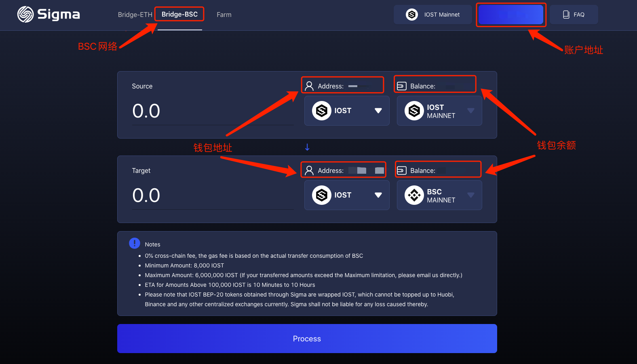Click the 'ETA for Amounts Above 100,000 IOST' note

click(x=230, y=285)
